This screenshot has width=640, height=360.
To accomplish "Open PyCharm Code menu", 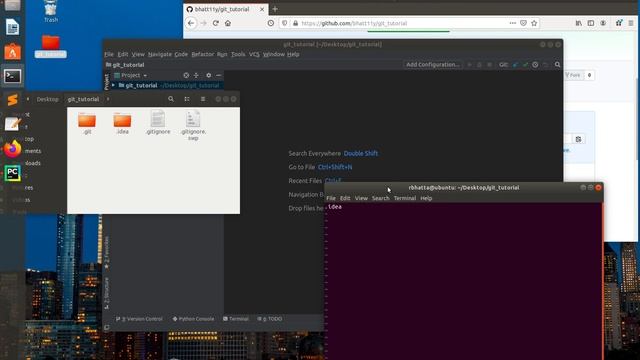I will pos(181,54).
